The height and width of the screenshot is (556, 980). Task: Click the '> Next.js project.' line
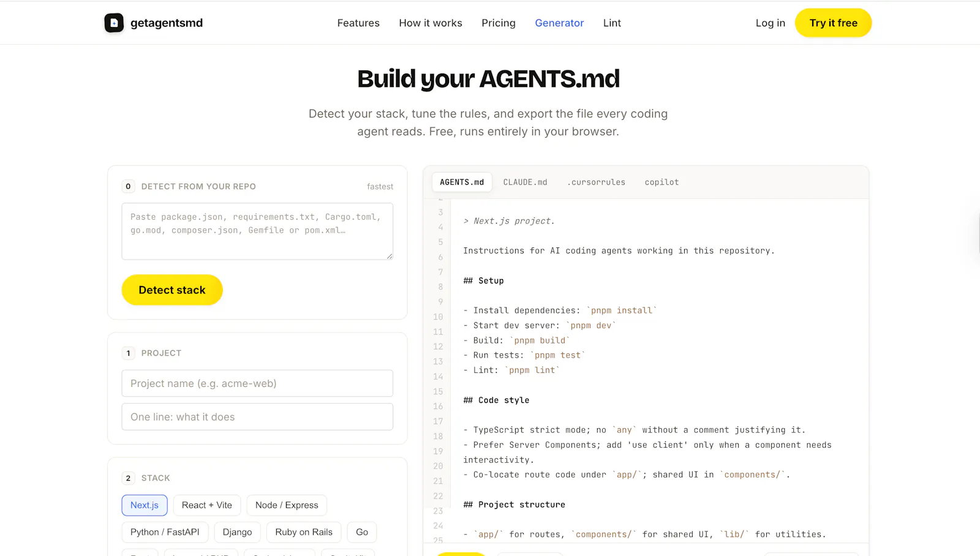coord(509,221)
